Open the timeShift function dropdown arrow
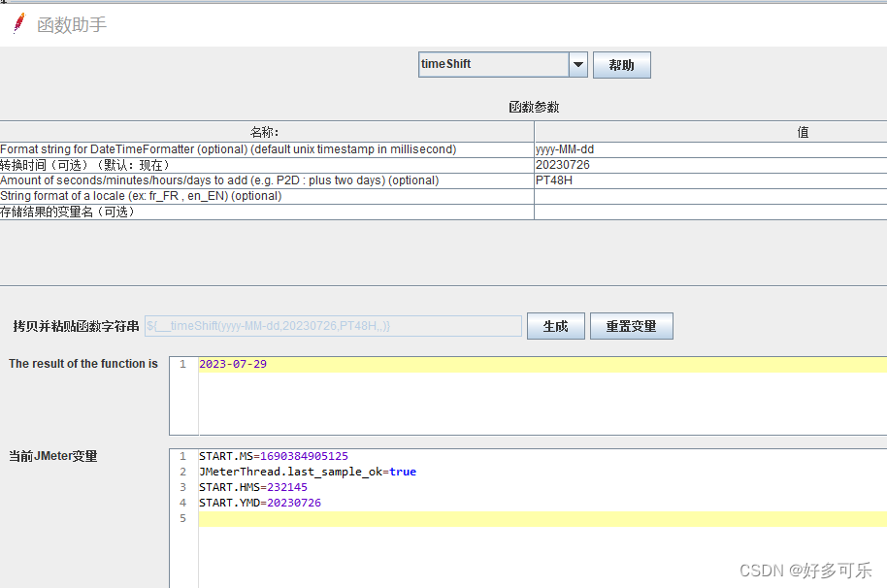Viewport: 887px width, 588px height. tap(578, 64)
